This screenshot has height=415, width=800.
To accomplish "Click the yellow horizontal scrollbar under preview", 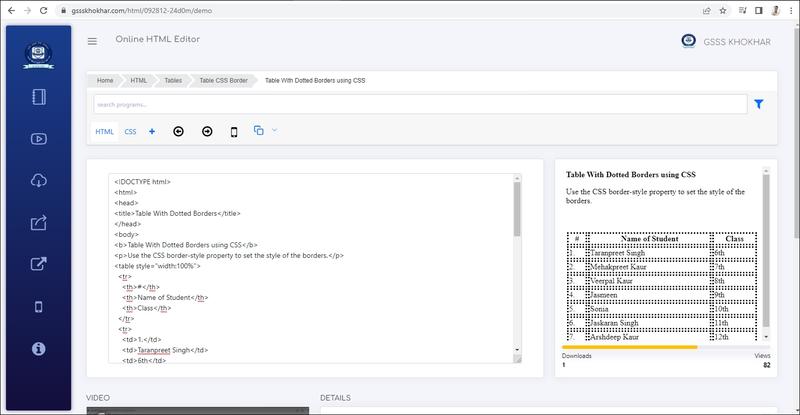I will pos(629,347).
